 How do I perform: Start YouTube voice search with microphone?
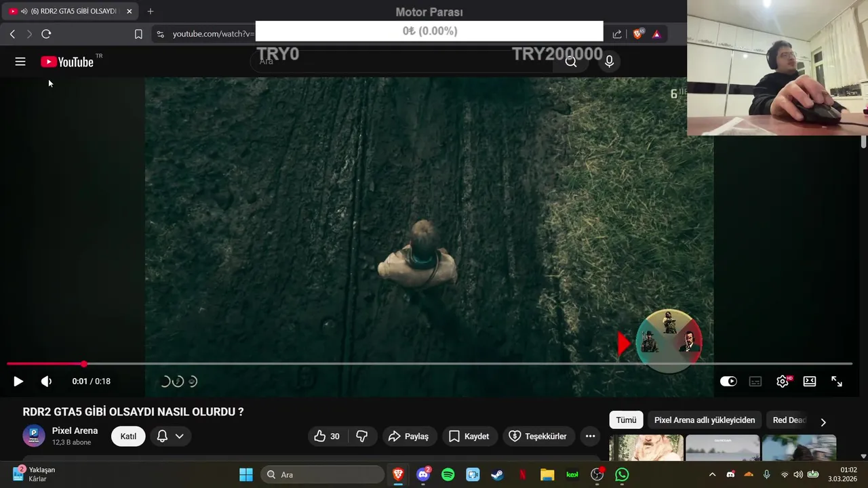[609, 62]
